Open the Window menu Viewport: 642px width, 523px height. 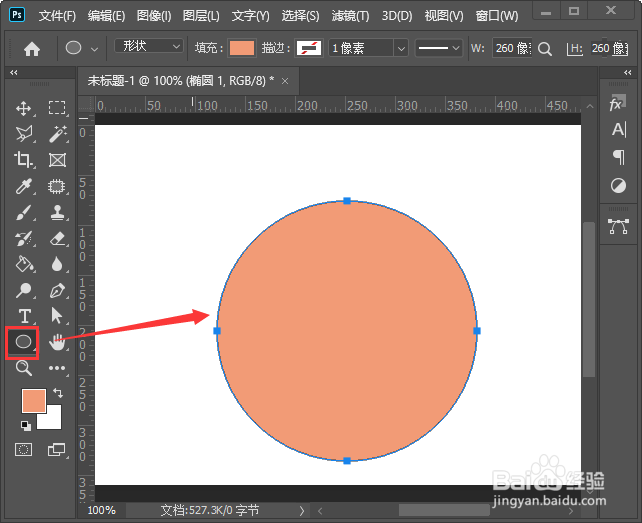click(x=497, y=16)
